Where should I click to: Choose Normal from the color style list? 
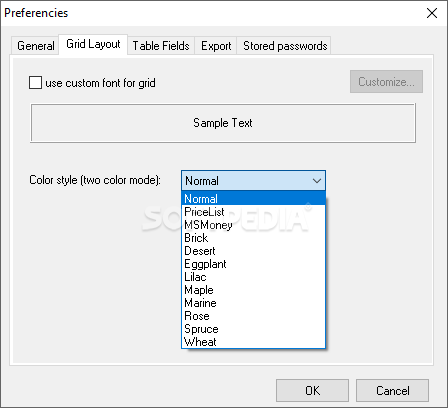coord(253,199)
